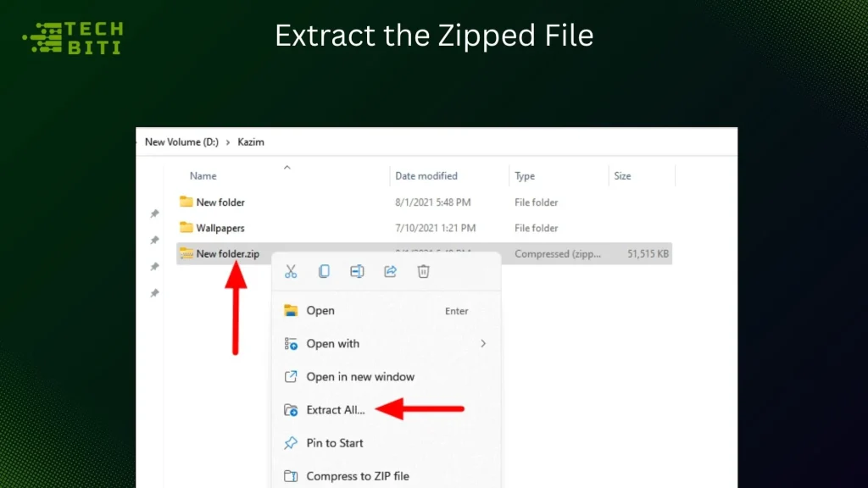Click a pin icon in the left sidebar
The width and height of the screenshot is (868, 488).
[154, 214]
